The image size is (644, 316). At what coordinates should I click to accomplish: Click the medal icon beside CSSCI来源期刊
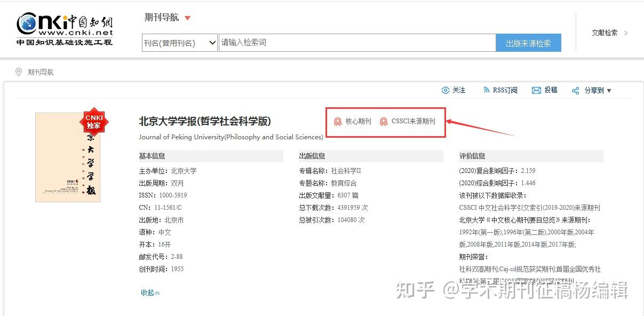point(384,122)
